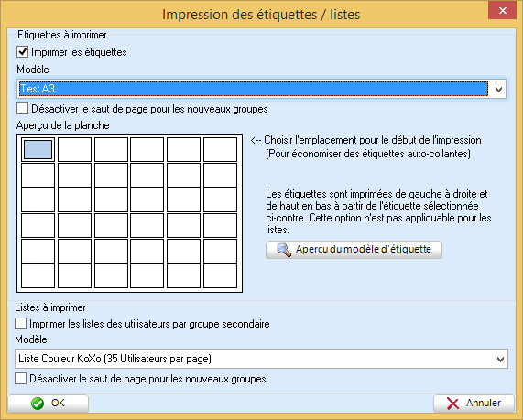Click the selected Test A3 model field

(254, 89)
